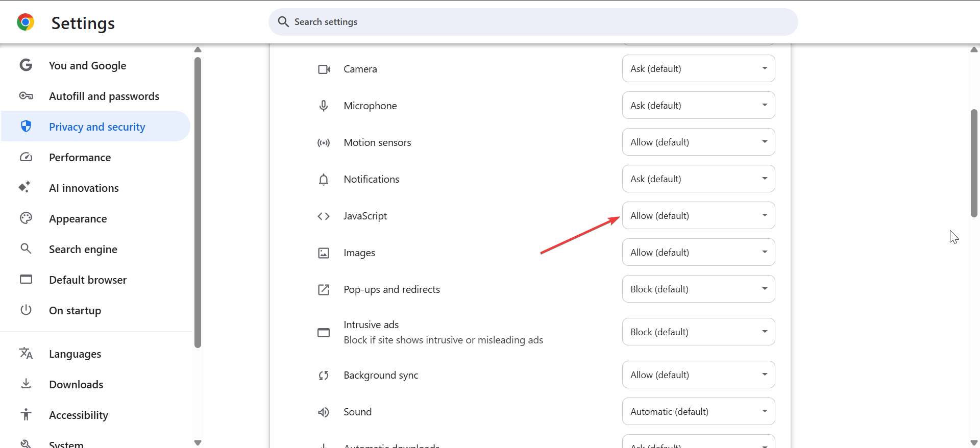Click the sound speaker icon
This screenshot has width=980, height=448.
click(324, 412)
